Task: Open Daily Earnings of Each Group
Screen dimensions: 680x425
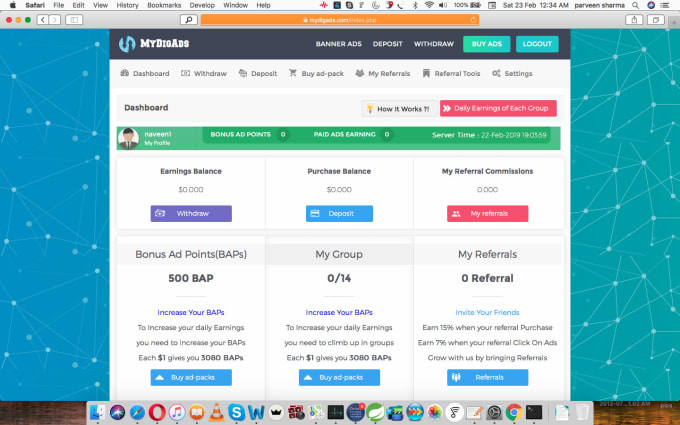Action: (498, 108)
